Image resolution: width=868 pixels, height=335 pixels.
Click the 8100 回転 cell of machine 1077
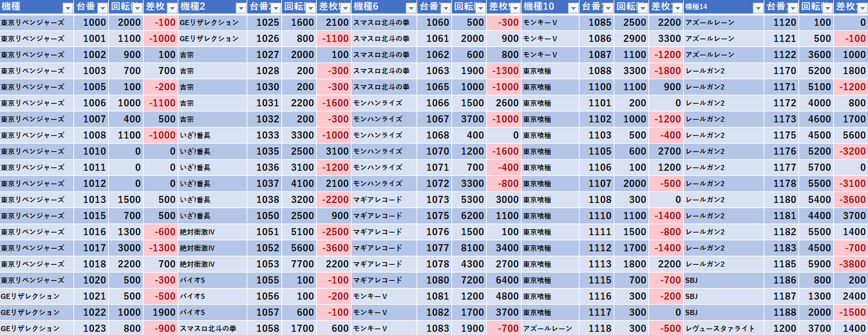(469, 248)
